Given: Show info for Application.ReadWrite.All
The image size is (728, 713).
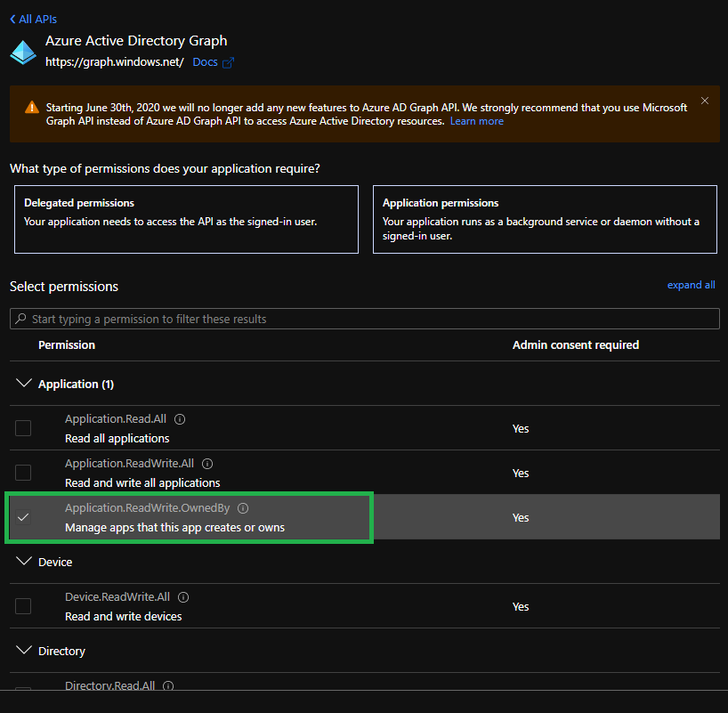Looking at the screenshot, I should [207, 464].
